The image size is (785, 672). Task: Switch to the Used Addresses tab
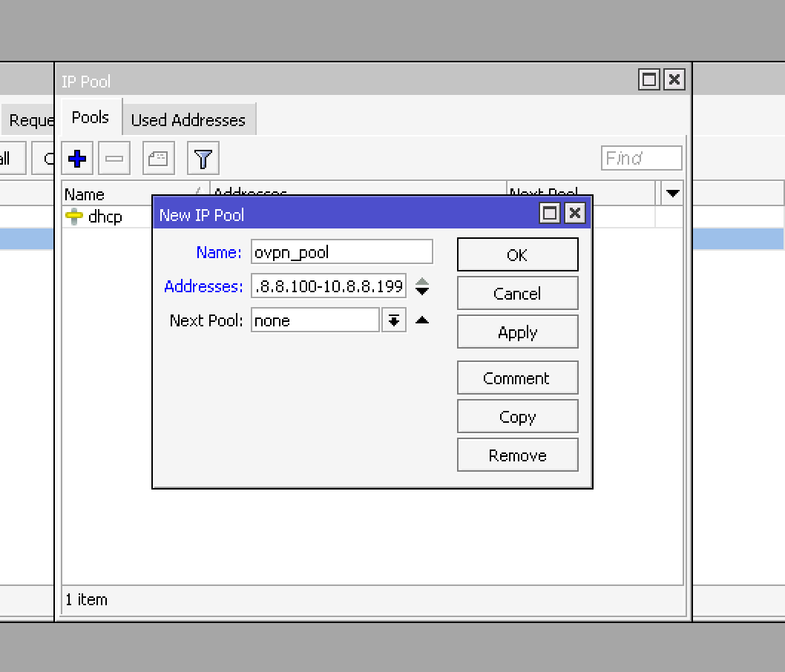tap(188, 120)
